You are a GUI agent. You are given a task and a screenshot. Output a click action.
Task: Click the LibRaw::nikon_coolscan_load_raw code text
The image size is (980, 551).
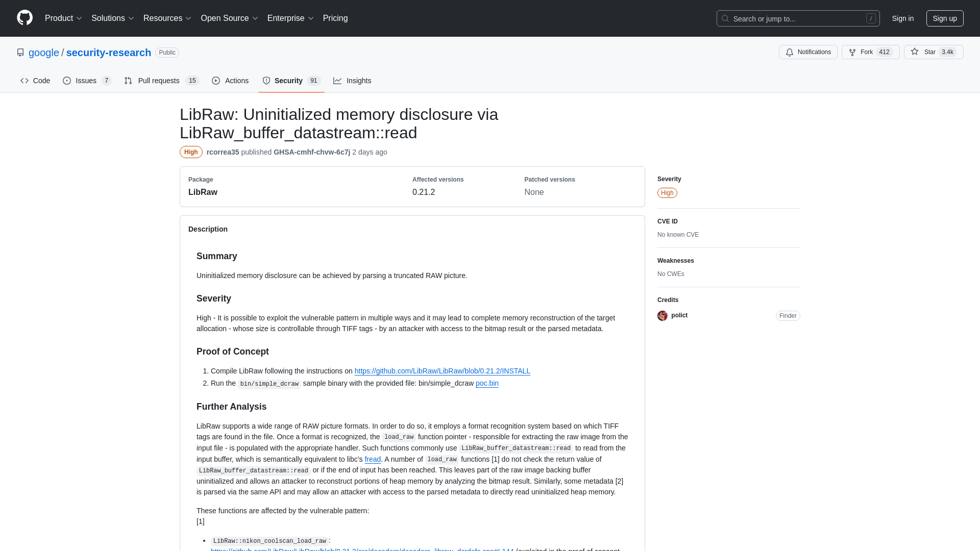click(x=269, y=541)
